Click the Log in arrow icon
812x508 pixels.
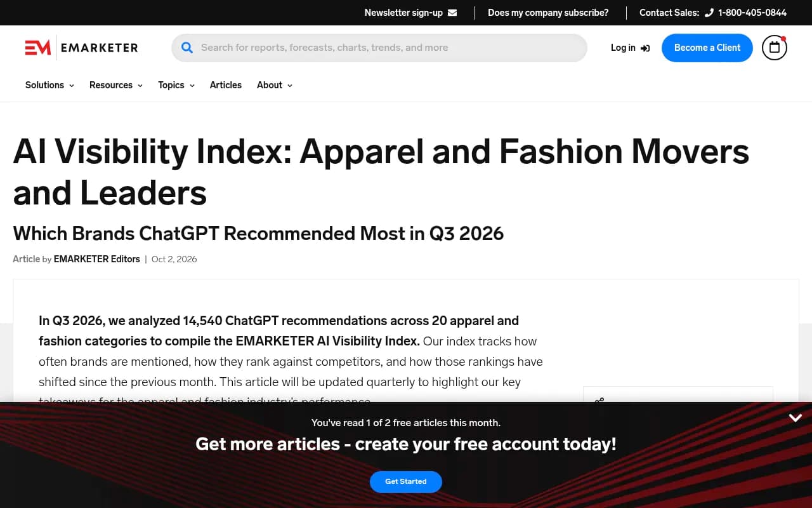[645, 48]
